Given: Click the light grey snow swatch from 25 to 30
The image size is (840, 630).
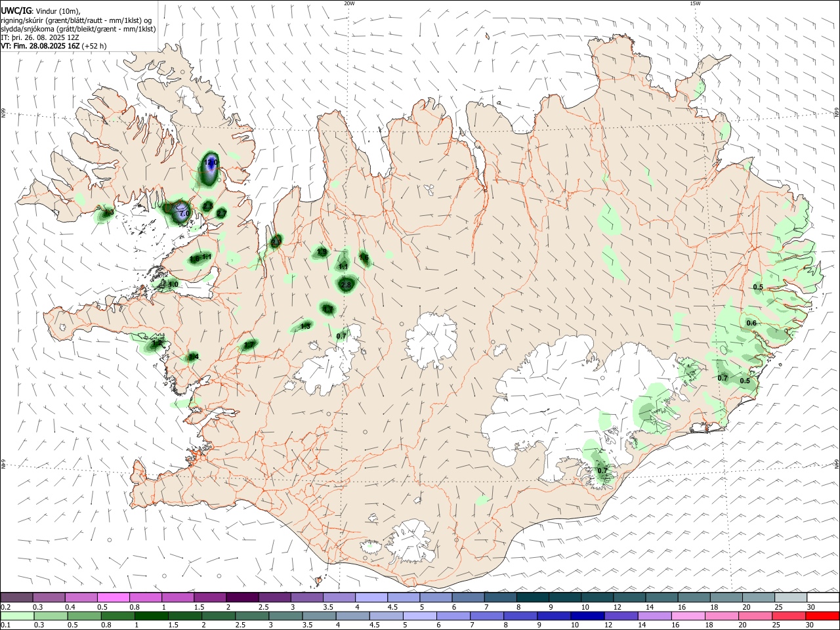Looking at the screenshot, I should pyautogui.click(x=791, y=597).
